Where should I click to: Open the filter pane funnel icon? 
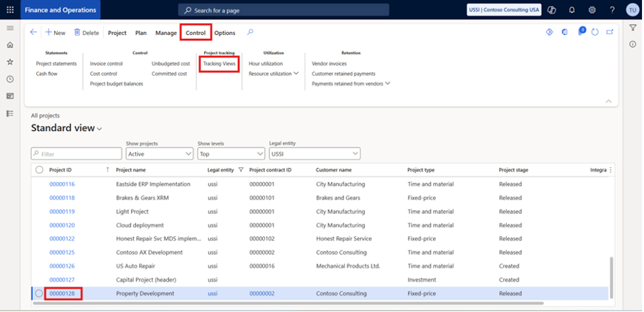click(x=633, y=28)
